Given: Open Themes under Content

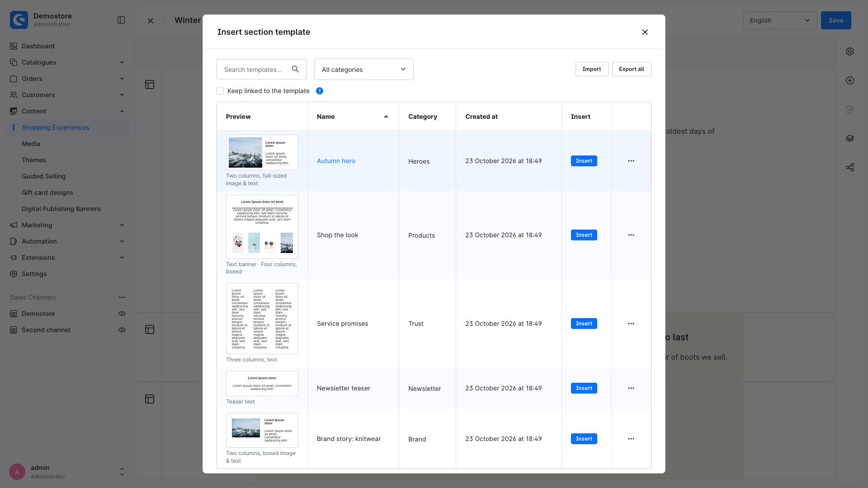Looking at the screenshot, I should pos(34,160).
